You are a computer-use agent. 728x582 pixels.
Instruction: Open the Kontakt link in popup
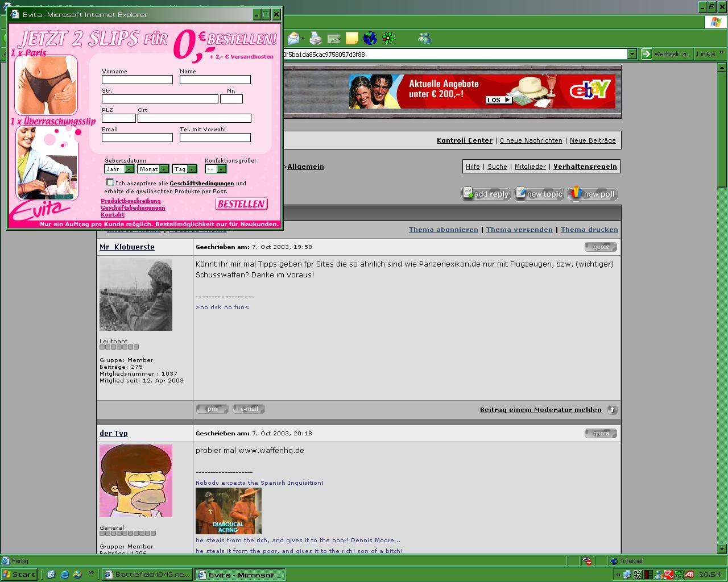pyautogui.click(x=113, y=215)
